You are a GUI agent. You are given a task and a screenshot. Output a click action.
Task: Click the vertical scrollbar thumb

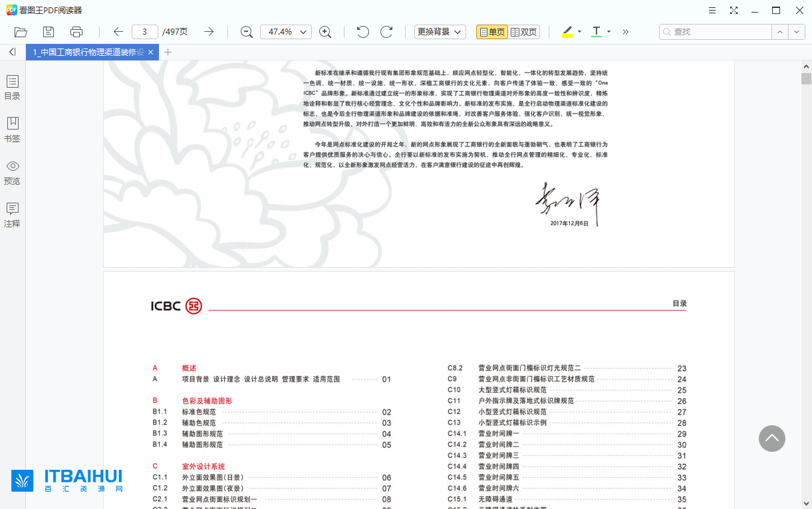[x=806, y=79]
